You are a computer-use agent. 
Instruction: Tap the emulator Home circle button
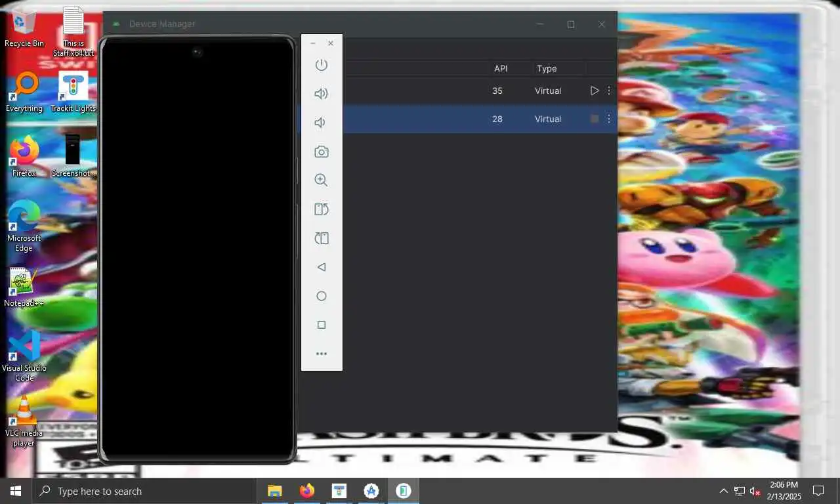tap(321, 296)
